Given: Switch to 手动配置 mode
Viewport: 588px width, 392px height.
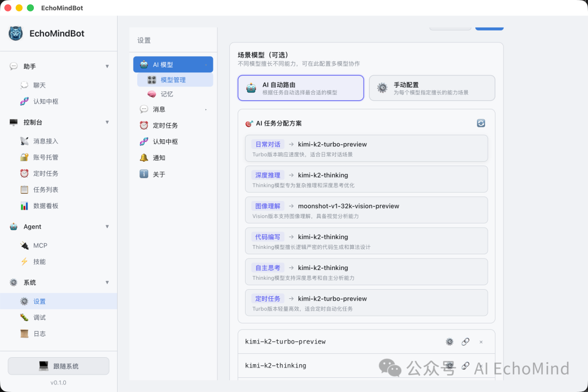Looking at the screenshot, I should tap(432, 88).
